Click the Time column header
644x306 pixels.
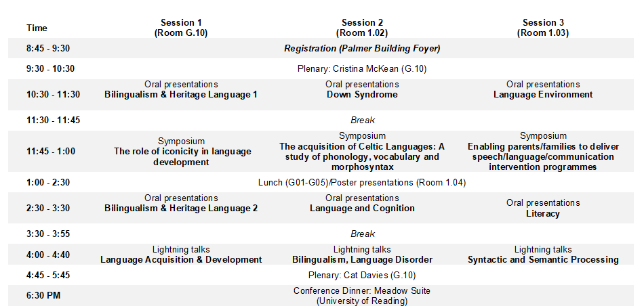coord(37,28)
